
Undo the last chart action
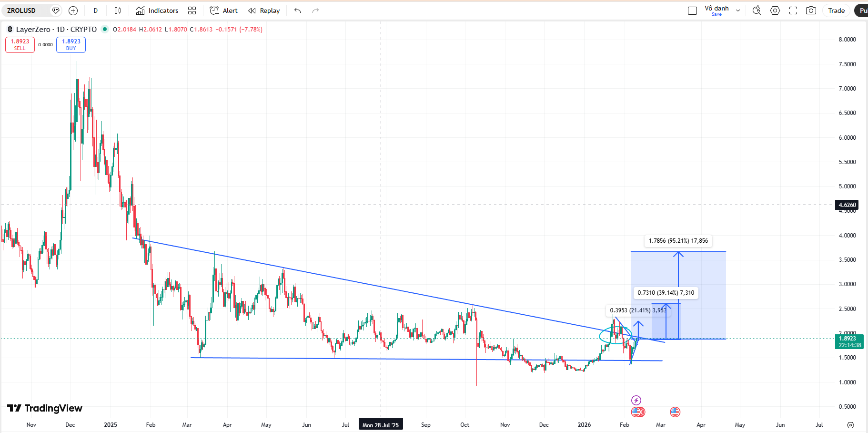[x=298, y=10]
